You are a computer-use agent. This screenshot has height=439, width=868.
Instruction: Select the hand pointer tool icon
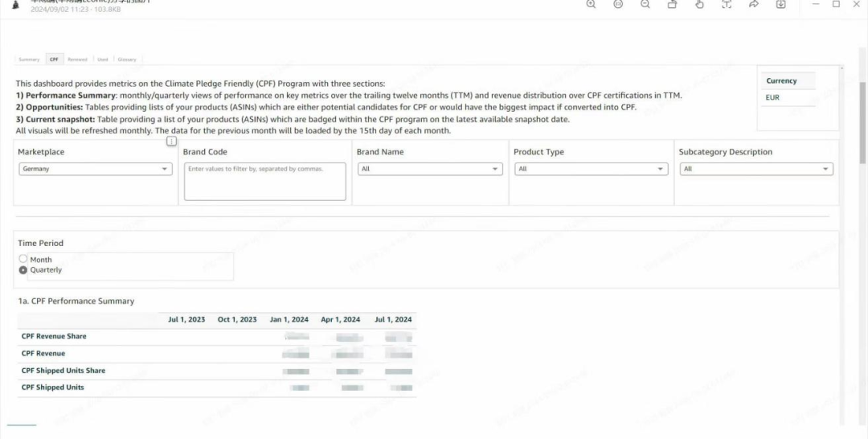699,5
